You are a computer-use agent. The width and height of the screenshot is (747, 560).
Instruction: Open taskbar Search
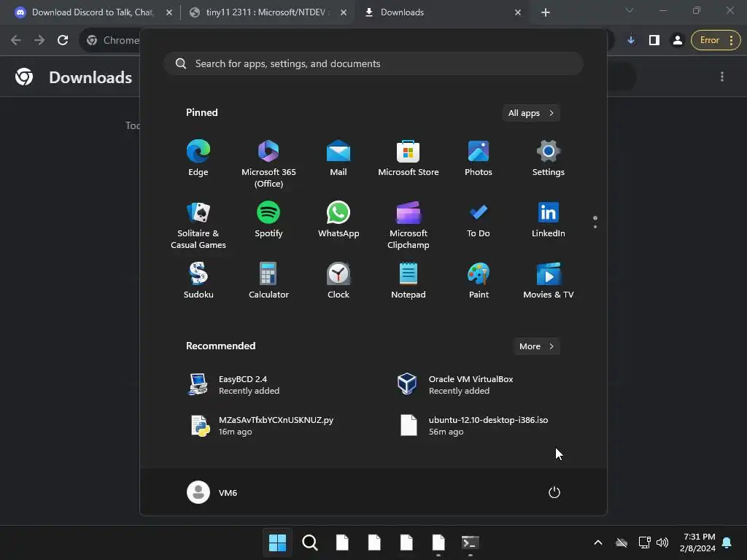[x=309, y=542]
